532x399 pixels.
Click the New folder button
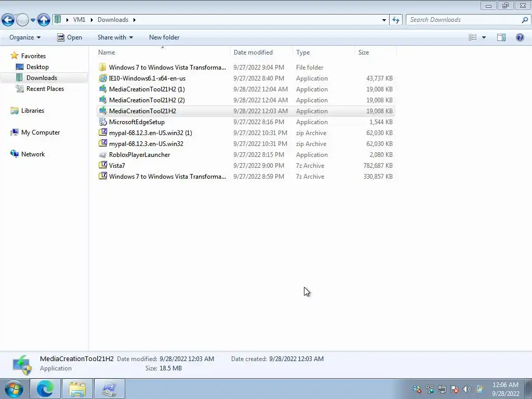[164, 37]
